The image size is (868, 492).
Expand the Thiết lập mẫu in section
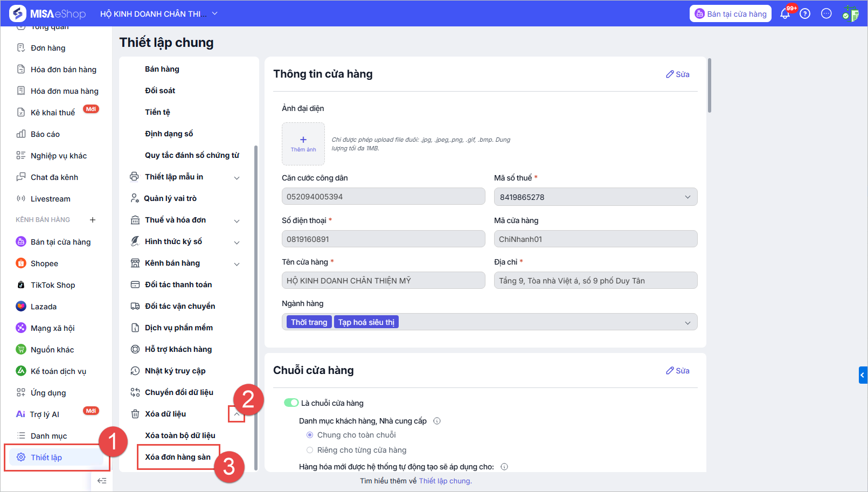[x=237, y=177]
